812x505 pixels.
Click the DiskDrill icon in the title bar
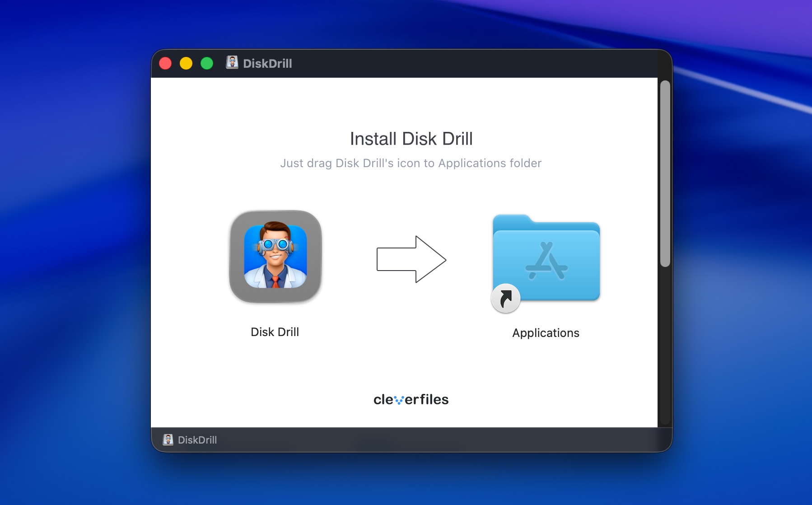[x=232, y=63]
